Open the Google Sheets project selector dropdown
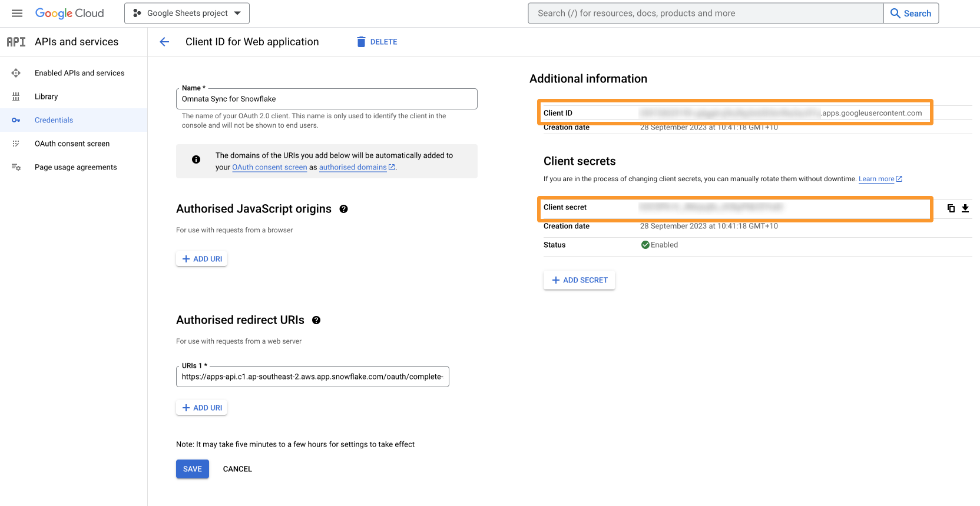The width and height of the screenshot is (980, 506). pyautogui.click(x=187, y=13)
